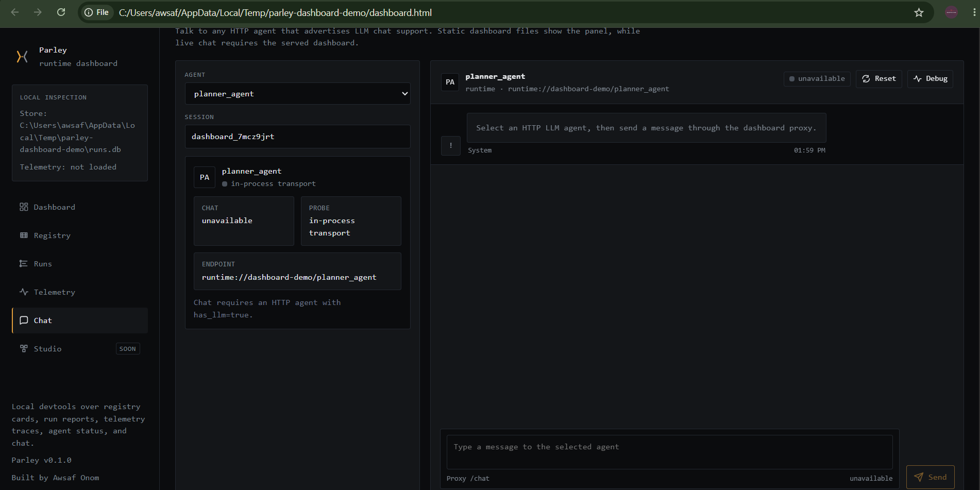Open the Studio nav item
980x490 pixels.
tap(80, 349)
